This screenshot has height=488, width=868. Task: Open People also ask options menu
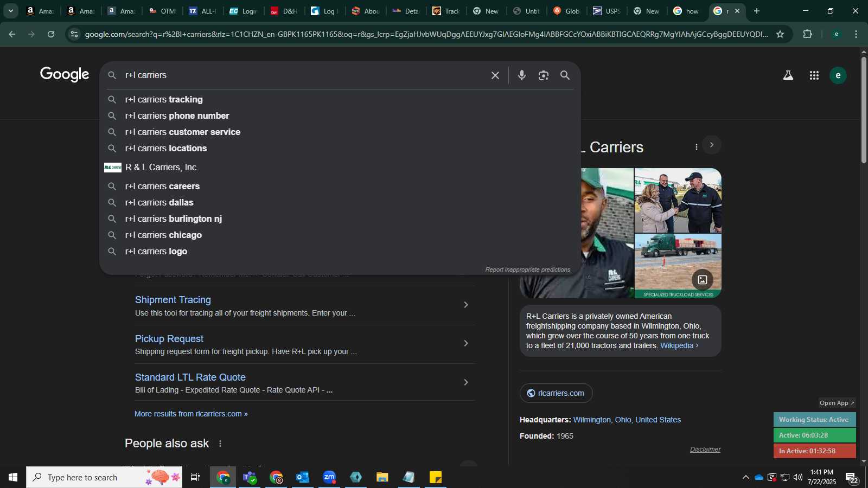(220, 444)
